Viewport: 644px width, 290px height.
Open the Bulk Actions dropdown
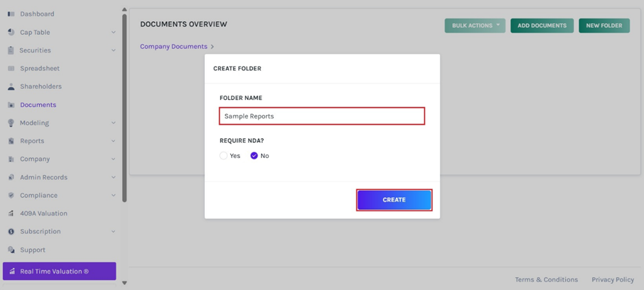click(475, 25)
